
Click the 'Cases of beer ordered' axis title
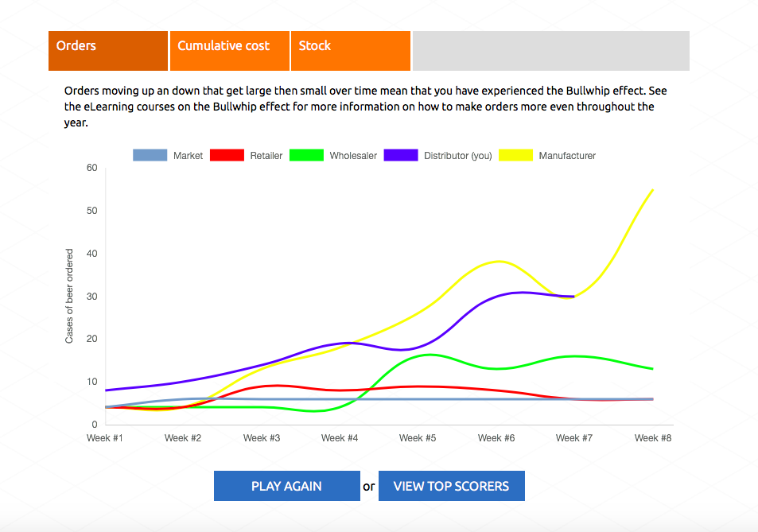69,296
